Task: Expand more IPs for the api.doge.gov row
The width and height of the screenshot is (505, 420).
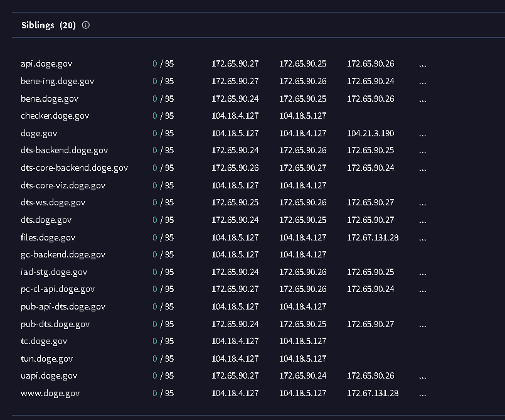Action: coord(422,64)
